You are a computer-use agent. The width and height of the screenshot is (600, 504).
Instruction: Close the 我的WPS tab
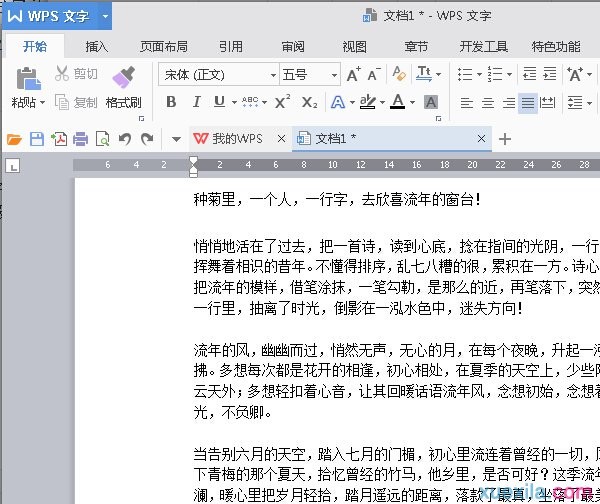[x=281, y=139]
